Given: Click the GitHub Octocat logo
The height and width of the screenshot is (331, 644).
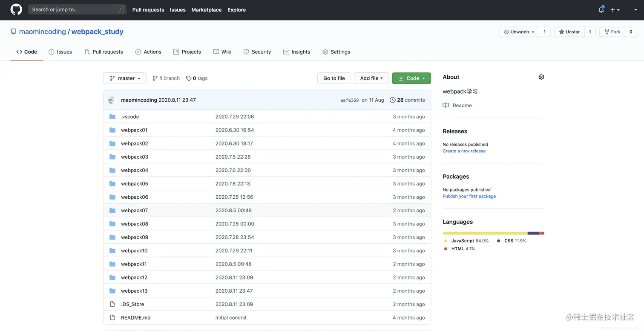Looking at the screenshot, I should tap(16, 9).
